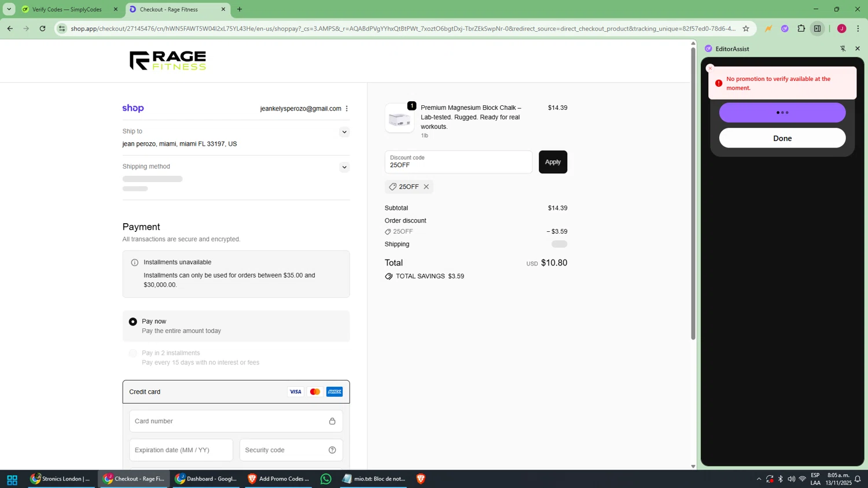Open browser extensions puzzle icon

[801, 28]
